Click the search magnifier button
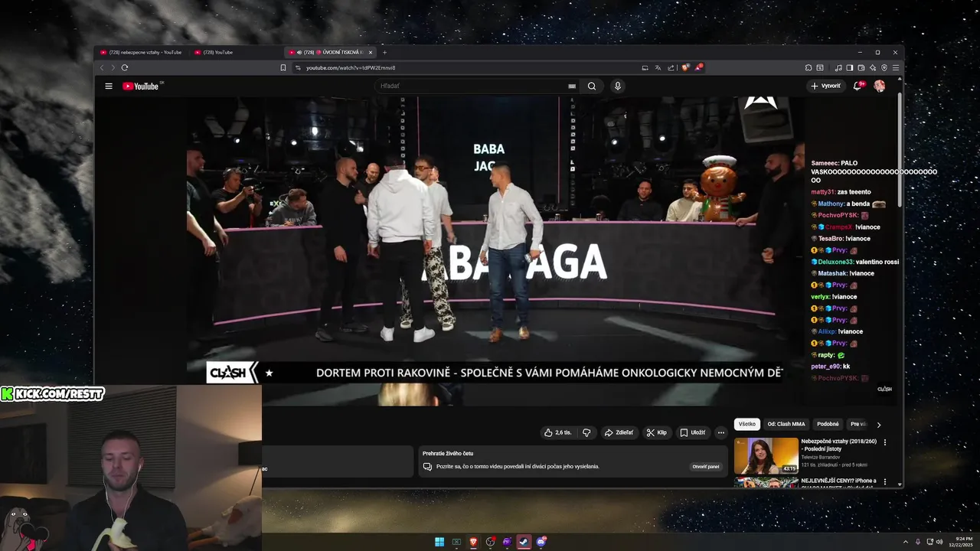Screen dimensions: 980x551 tap(592, 86)
